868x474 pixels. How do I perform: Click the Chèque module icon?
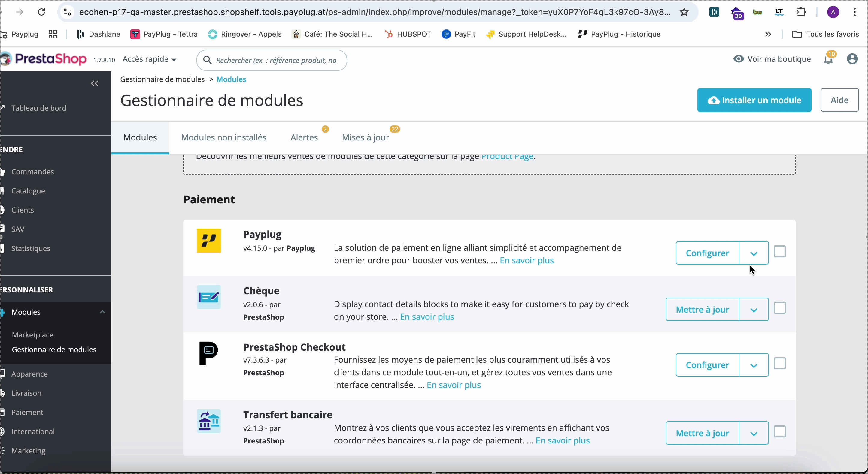(x=208, y=297)
